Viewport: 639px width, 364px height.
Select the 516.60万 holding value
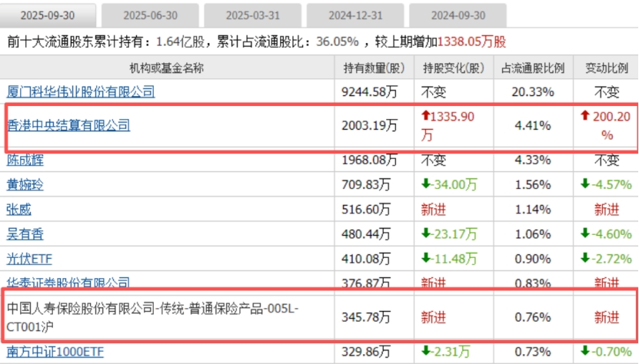coord(366,210)
